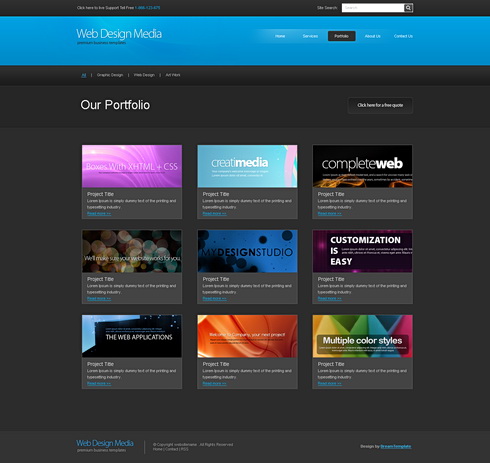
Task: Filter portfolio by Graphic Design
Action: coord(110,75)
